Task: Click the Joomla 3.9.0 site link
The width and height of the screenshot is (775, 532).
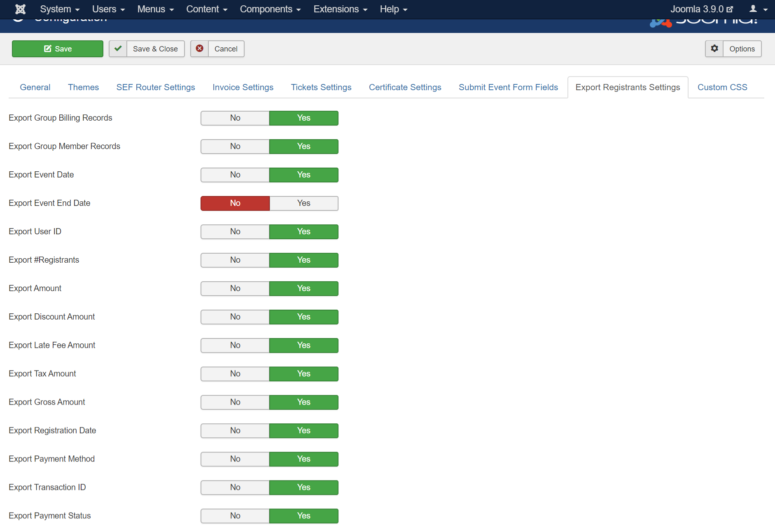Action: pyautogui.click(x=702, y=9)
